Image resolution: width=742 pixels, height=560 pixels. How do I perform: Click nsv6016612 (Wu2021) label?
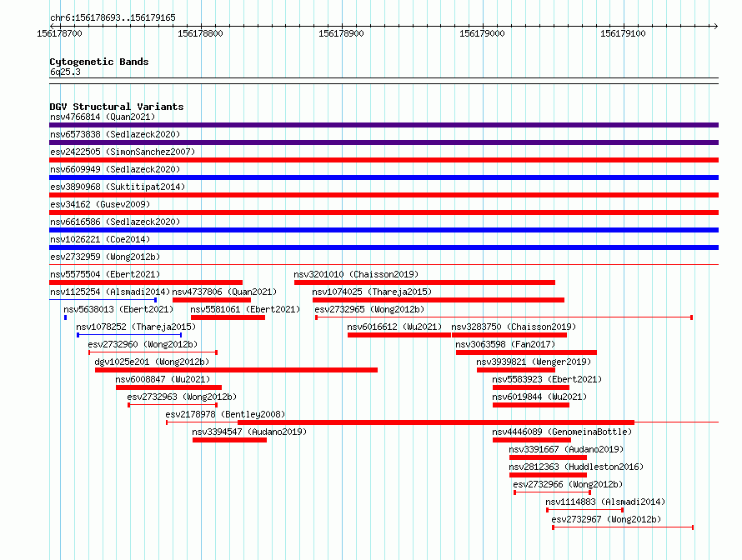tap(394, 327)
